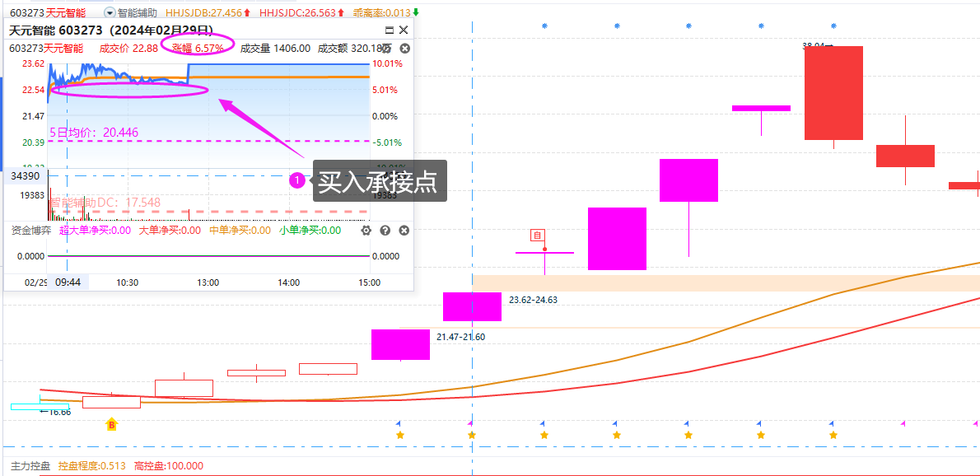Click the 10:30 time axis label
This screenshot has height=476, width=980.
[128, 282]
